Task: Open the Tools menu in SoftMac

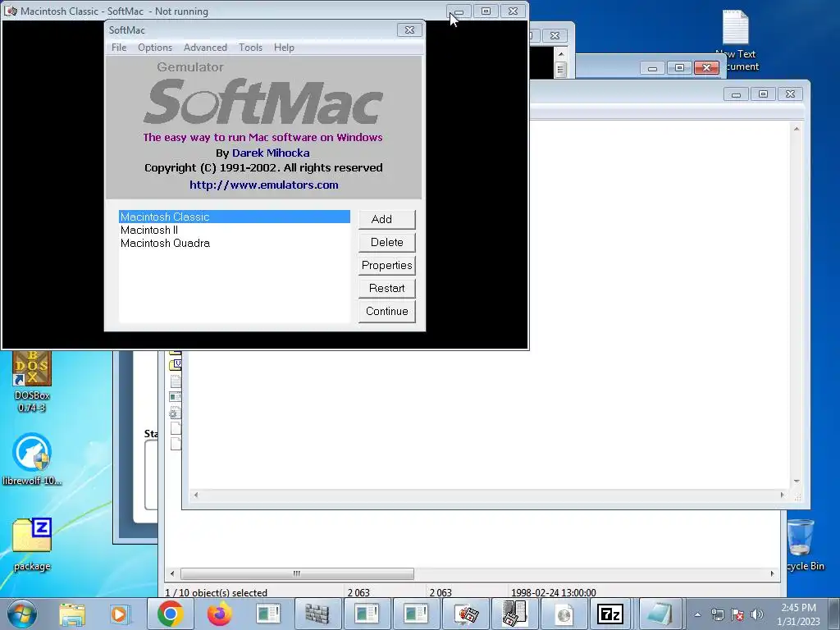Action: [250, 47]
